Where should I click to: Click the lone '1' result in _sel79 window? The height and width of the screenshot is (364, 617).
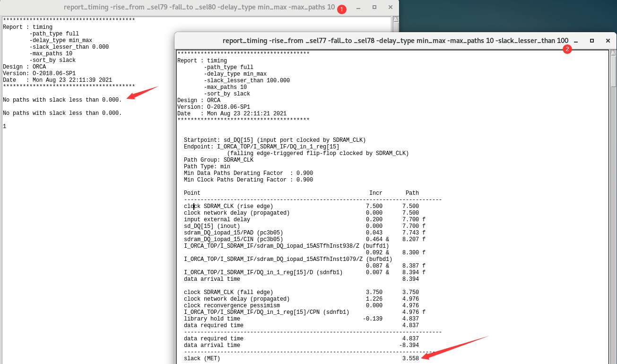(4, 126)
